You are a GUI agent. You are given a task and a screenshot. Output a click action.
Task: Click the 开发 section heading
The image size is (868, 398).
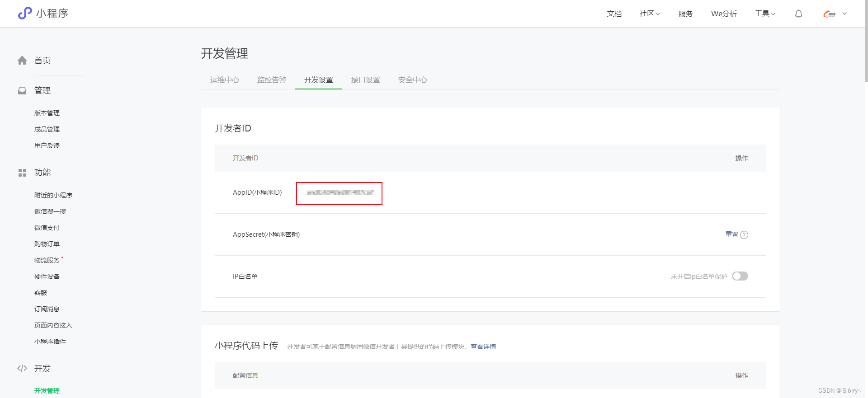coord(42,368)
